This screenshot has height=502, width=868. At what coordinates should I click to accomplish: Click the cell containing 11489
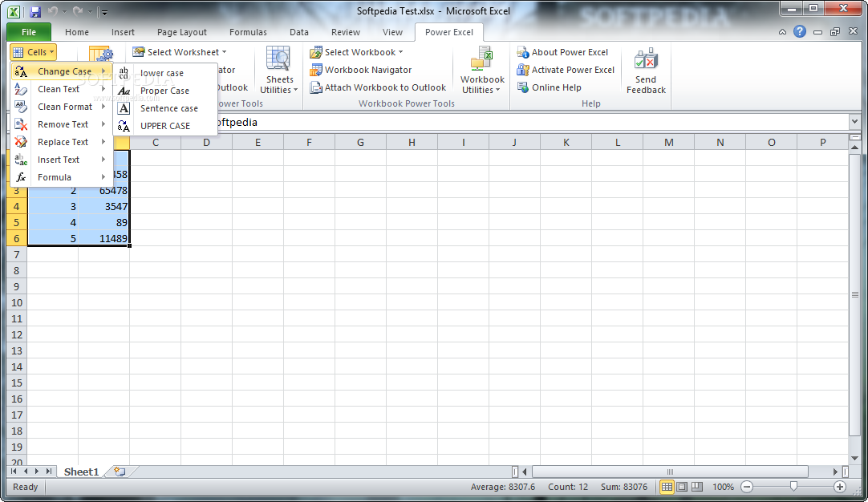(x=104, y=238)
